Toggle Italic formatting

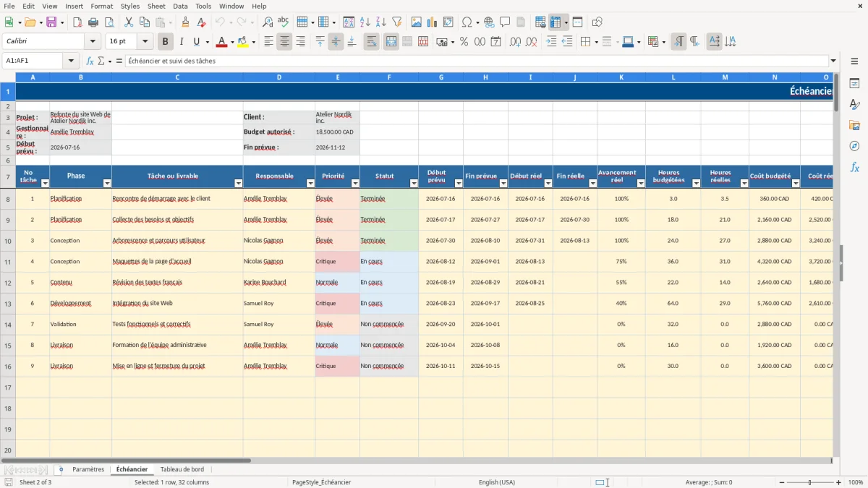(x=182, y=42)
